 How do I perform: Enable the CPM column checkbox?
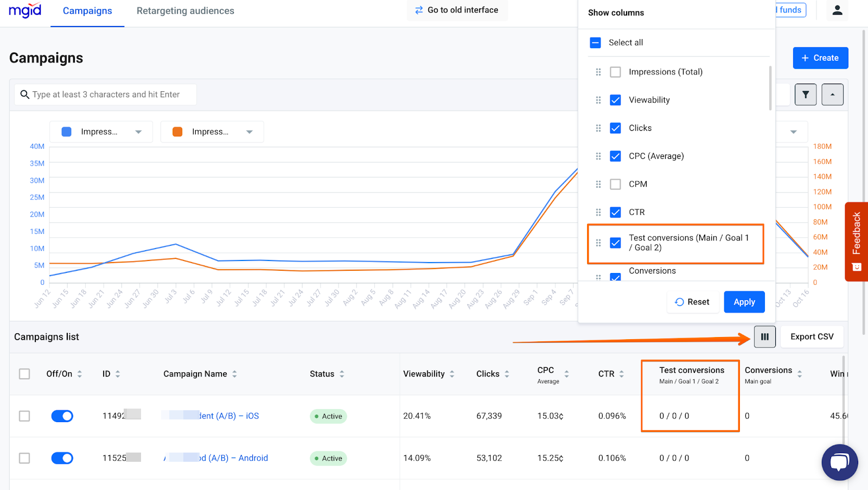tap(616, 184)
